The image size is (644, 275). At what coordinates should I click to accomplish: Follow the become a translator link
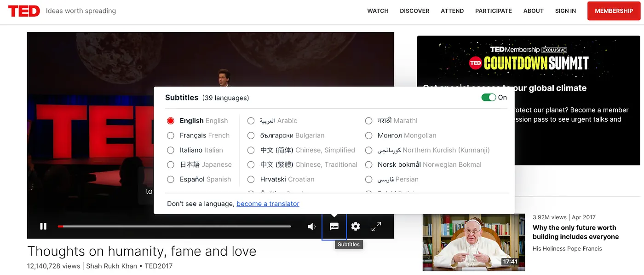[x=268, y=204]
